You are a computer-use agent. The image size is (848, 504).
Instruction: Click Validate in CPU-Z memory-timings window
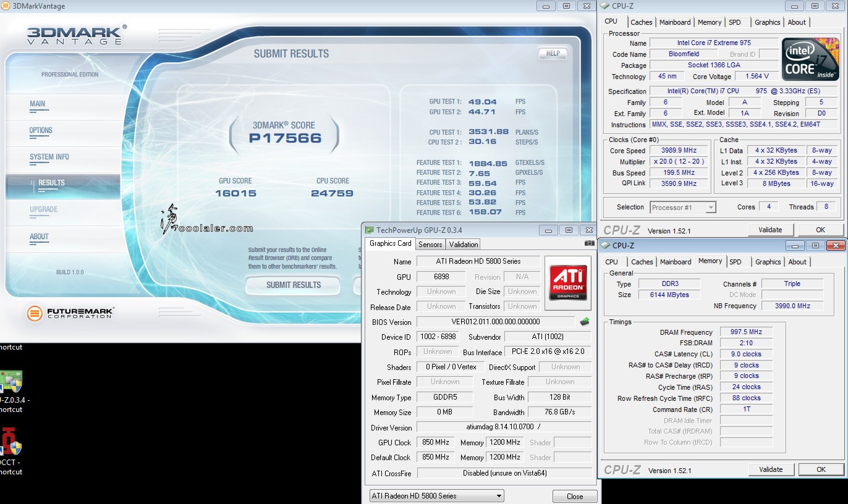(771, 469)
